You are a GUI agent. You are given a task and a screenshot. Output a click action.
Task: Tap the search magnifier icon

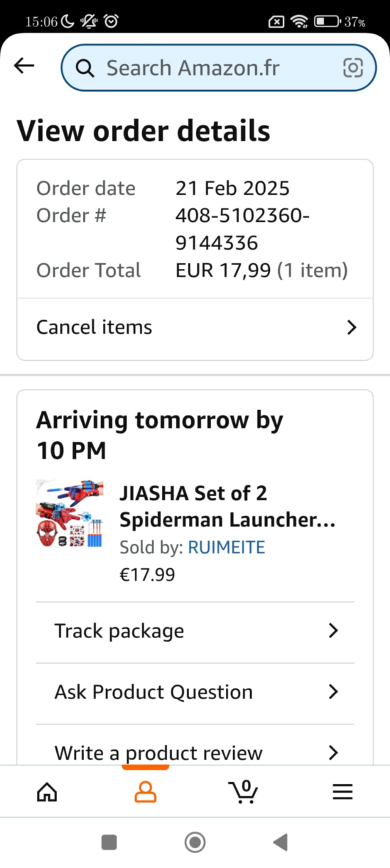[x=85, y=68]
